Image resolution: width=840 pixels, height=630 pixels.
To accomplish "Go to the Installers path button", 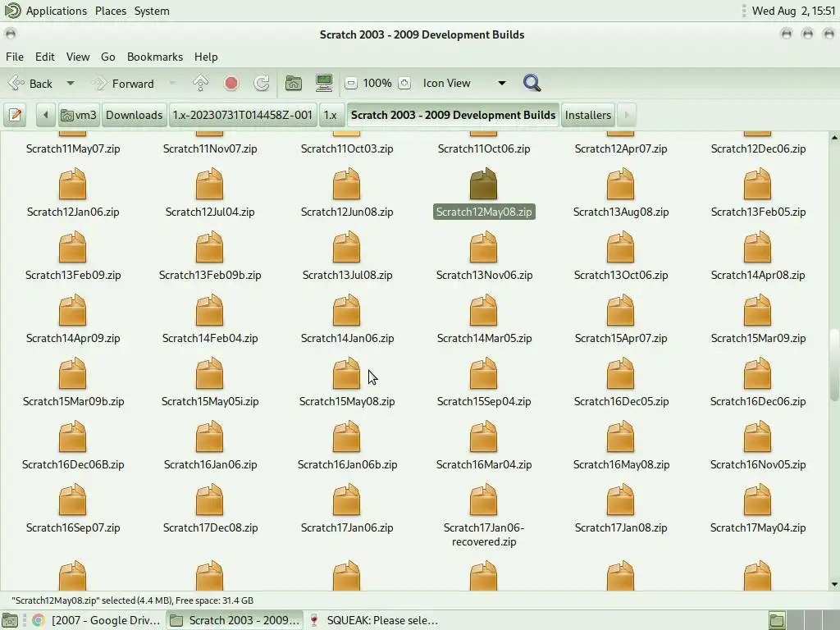I will coord(587,115).
